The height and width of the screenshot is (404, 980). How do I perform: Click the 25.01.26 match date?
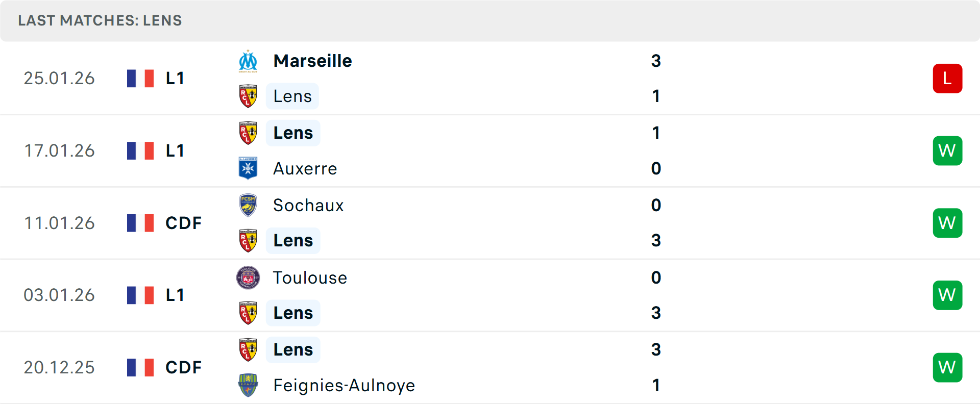59,79
